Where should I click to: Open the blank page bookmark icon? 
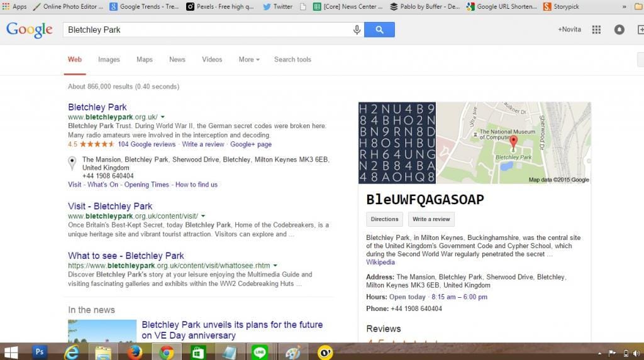pos(303,6)
